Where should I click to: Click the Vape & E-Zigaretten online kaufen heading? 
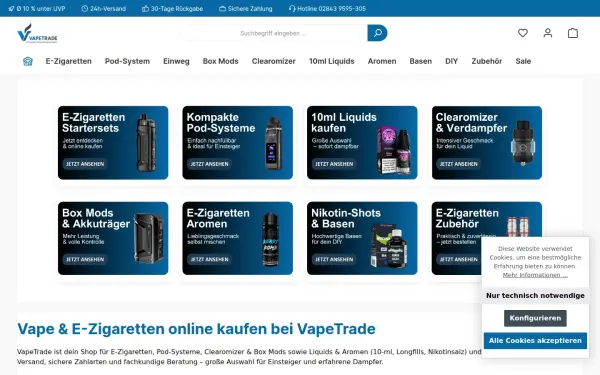(196, 329)
